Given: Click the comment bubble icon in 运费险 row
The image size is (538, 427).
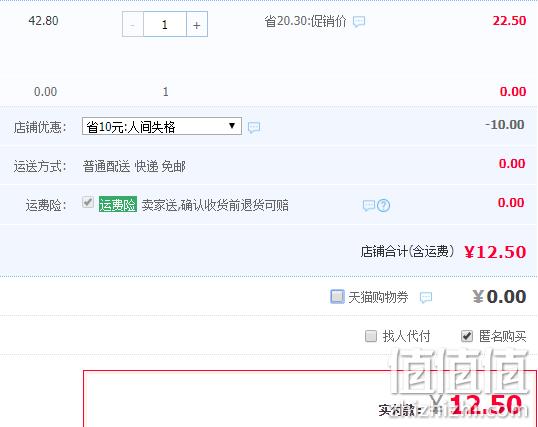Looking at the screenshot, I should pos(369,205).
